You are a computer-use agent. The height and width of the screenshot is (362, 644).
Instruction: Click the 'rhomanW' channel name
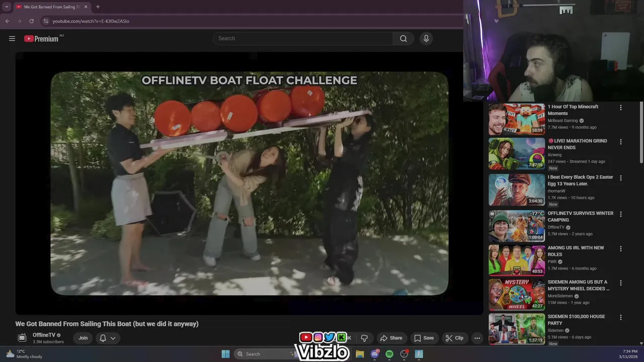(556, 191)
